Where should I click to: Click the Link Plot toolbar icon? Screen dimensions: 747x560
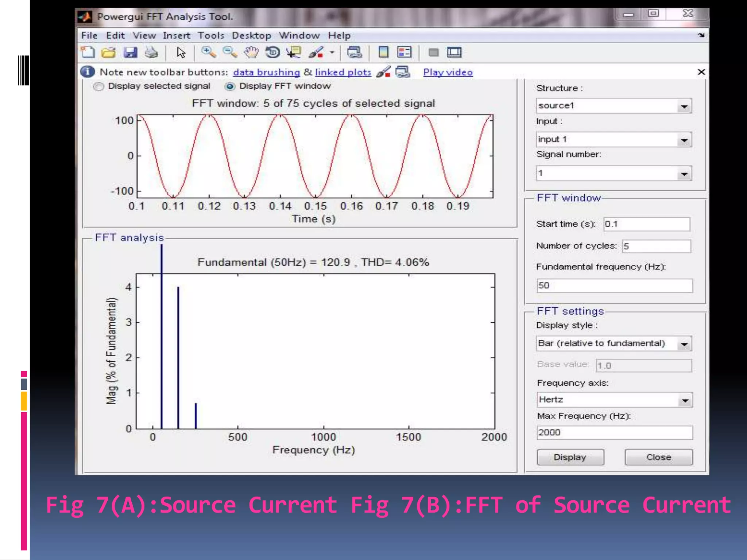click(x=354, y=52)
